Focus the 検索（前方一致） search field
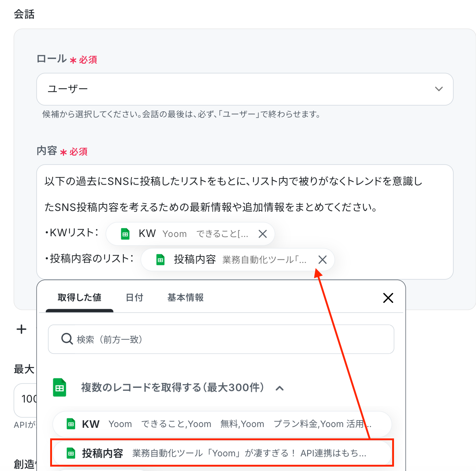Viewport: 476px width, 471px height. coord(221,339)
